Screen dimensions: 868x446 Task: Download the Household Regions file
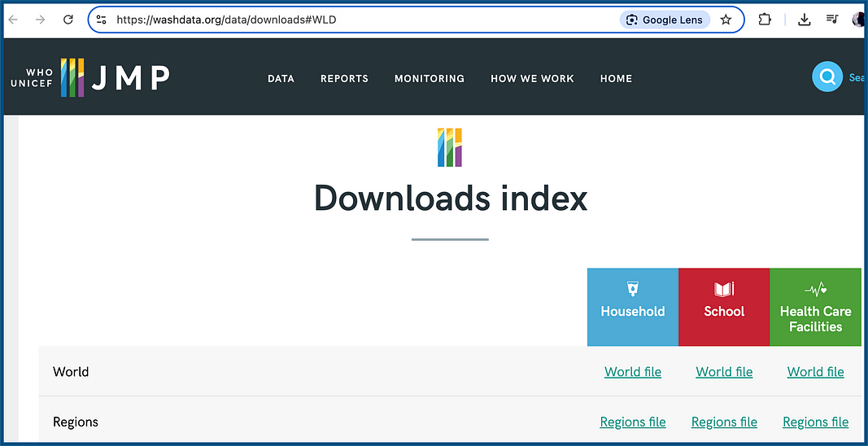[x=633, y=422]
